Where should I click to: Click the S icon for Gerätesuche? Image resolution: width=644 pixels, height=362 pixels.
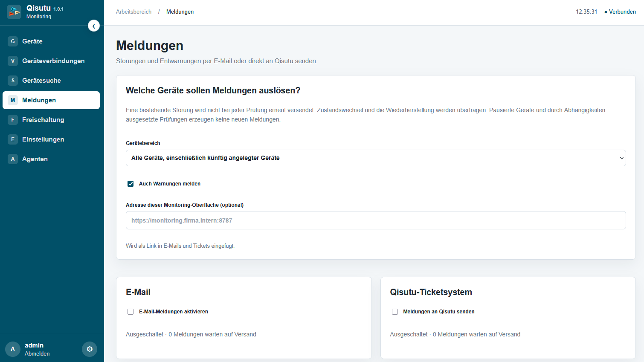13,81
